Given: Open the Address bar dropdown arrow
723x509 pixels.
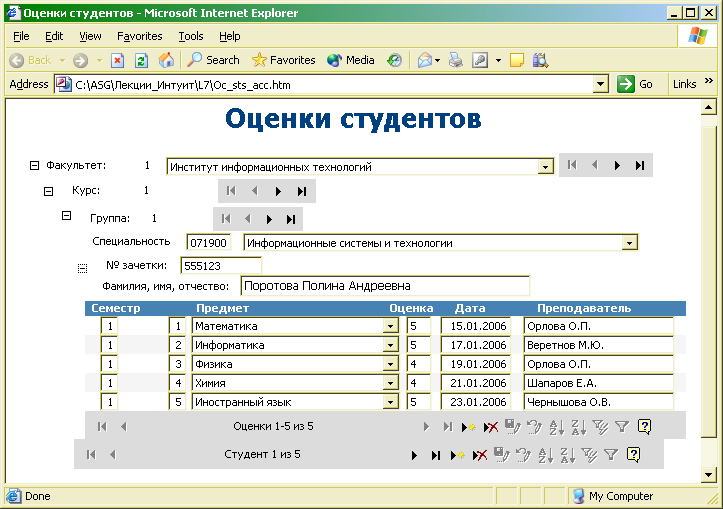Looking at the screenshot, I should pos(600,84).
